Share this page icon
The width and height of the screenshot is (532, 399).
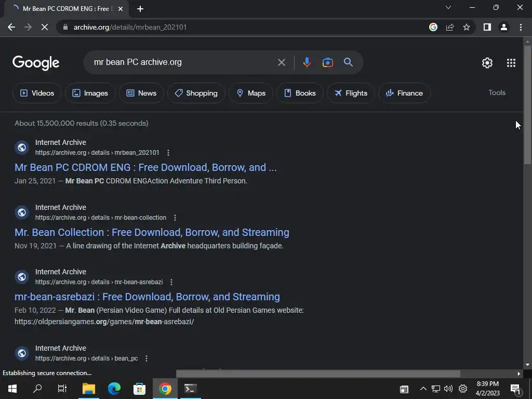pos(450,27)
